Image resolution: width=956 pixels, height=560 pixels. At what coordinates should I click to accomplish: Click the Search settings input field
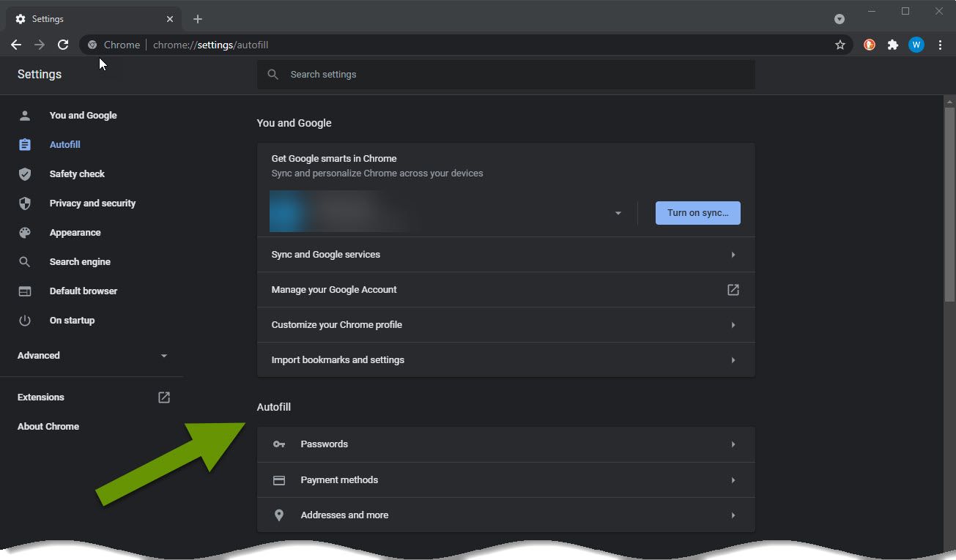(x=506, y=75)
